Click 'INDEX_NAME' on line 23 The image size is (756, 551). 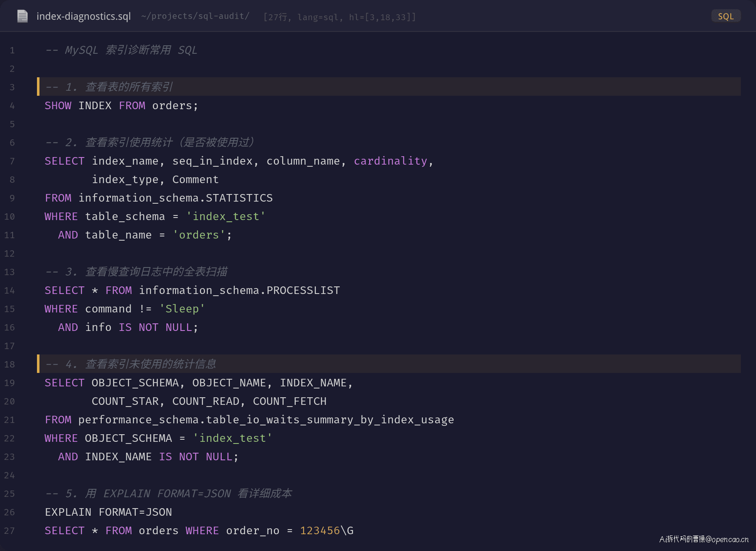118,457
